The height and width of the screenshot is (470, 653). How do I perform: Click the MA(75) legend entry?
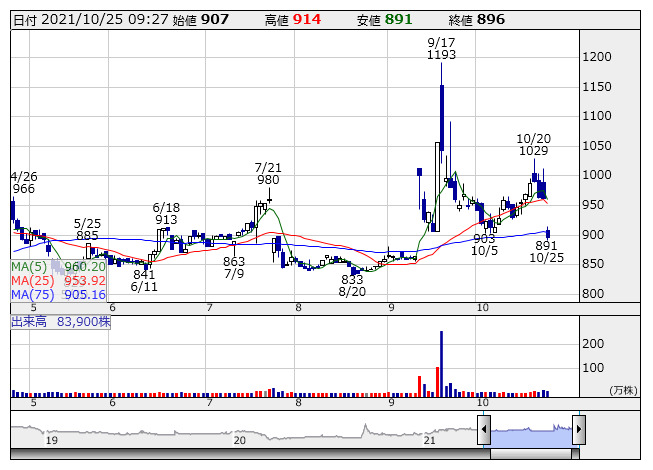click(x=58, y=295)
